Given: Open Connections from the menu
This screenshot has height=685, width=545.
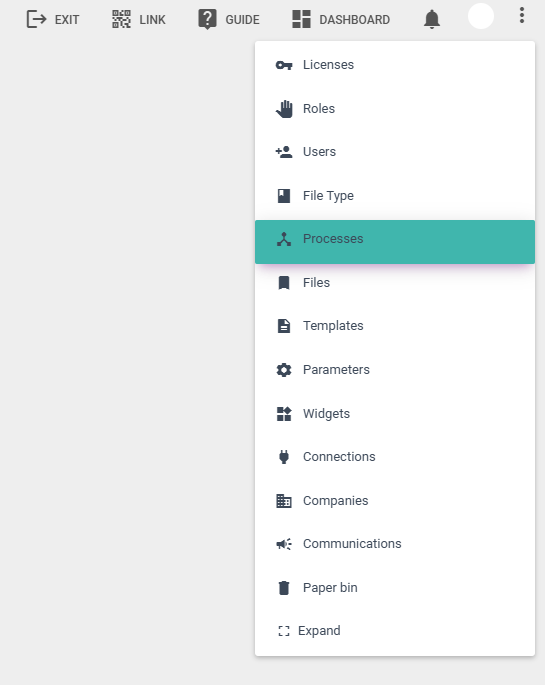Looking at the screenshot, I should coord(395,457).
